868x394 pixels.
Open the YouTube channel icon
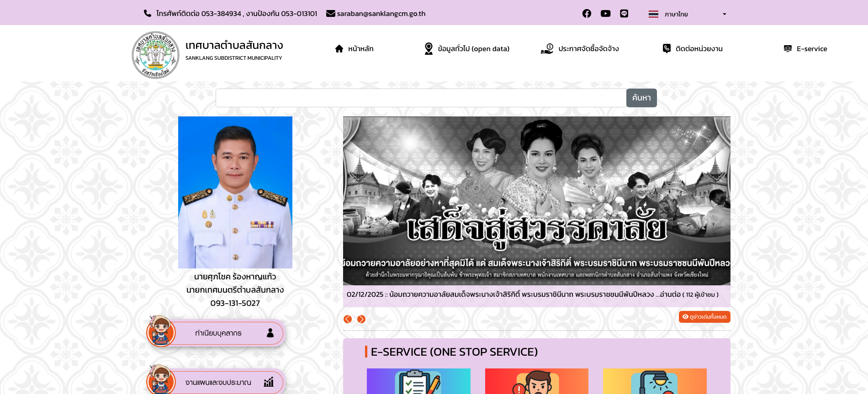click(605, 14)
